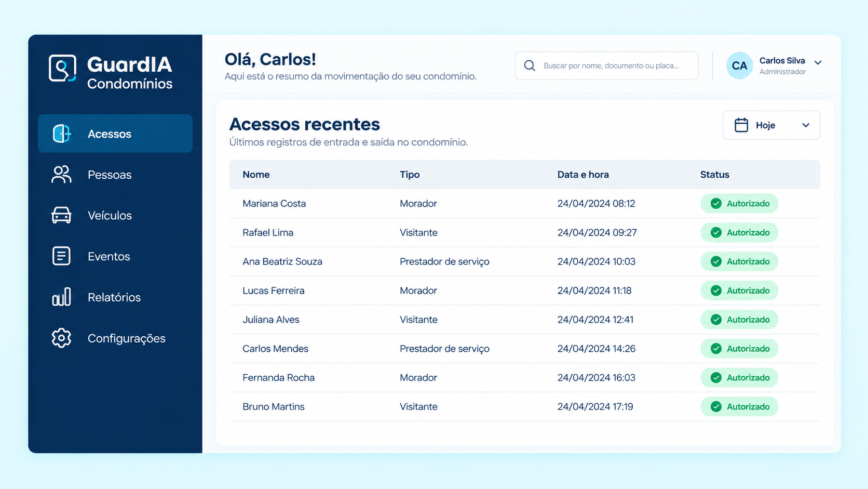Viewport: 868px width, 489px height.
Task: Click Visitante type in Juliana Alves row
Action: point(418,320)
